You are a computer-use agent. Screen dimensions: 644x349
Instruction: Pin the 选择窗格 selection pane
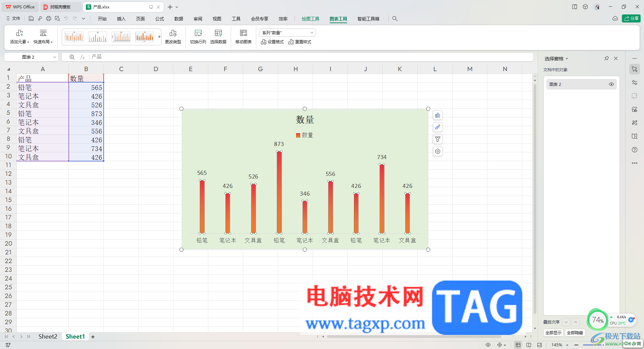[606, 58]
